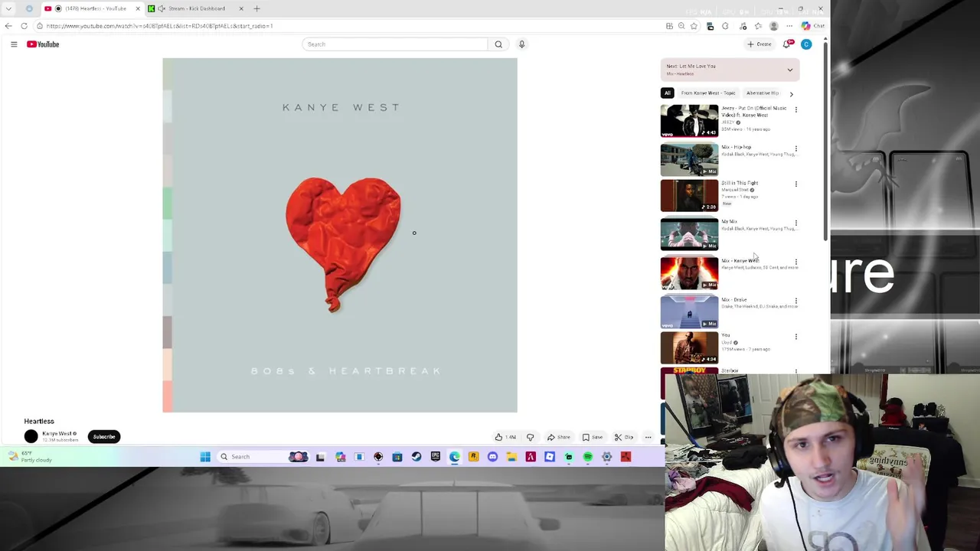Open Epic Games Launcher from taskbar
This screenshot has width=980, height=551.
coord(436,457)
